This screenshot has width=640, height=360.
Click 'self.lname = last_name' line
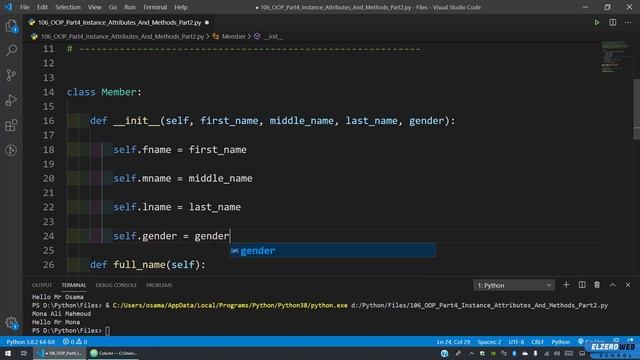(177, 207)
